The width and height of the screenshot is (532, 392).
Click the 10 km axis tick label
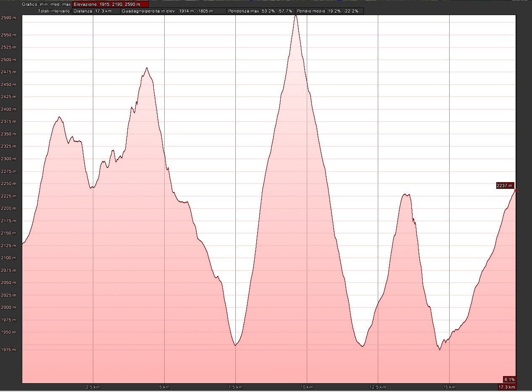click(307, 387)
